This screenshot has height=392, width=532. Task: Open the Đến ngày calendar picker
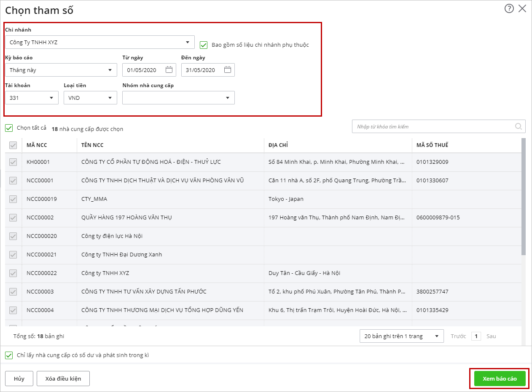[x=228, y=70]
